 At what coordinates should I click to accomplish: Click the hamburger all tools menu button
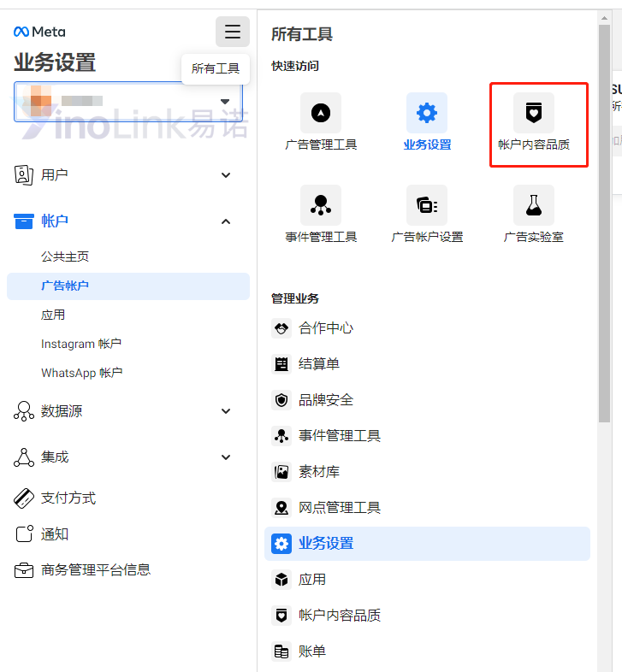pos(233,32)
